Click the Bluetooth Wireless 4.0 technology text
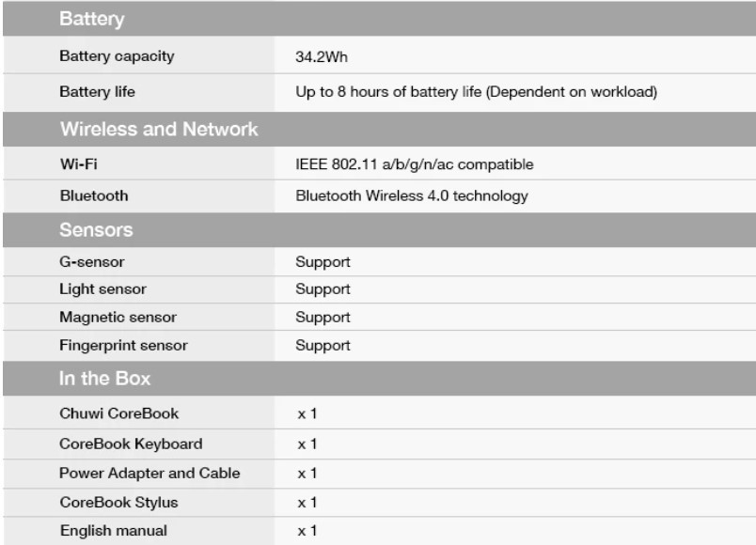Viewport: 756px width, 545px height. pos(412,195)
